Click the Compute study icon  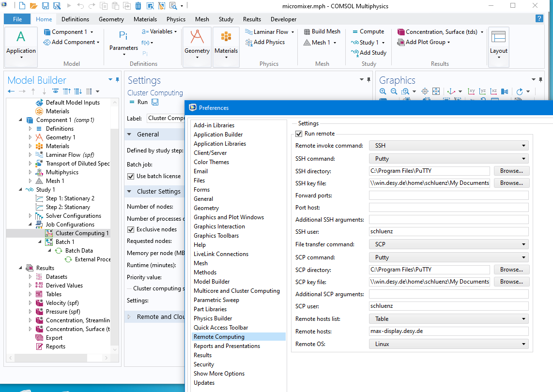(x=355, y=31)
